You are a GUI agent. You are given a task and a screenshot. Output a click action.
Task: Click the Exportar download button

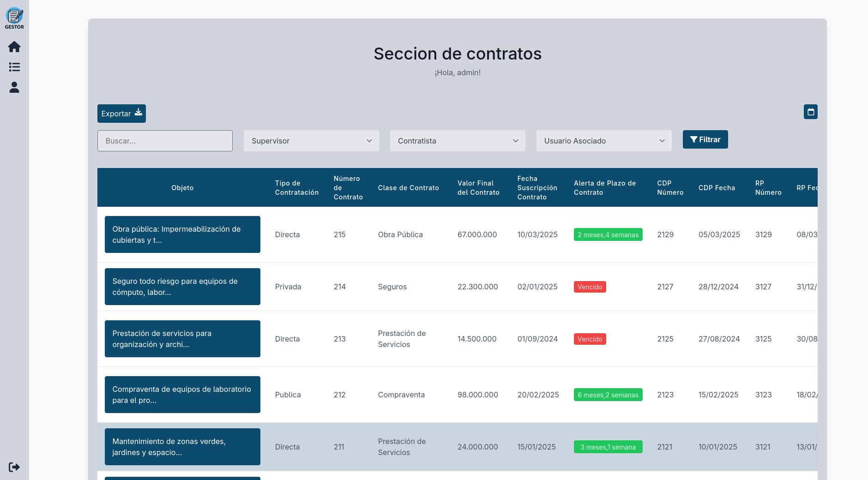pos(121,114)
